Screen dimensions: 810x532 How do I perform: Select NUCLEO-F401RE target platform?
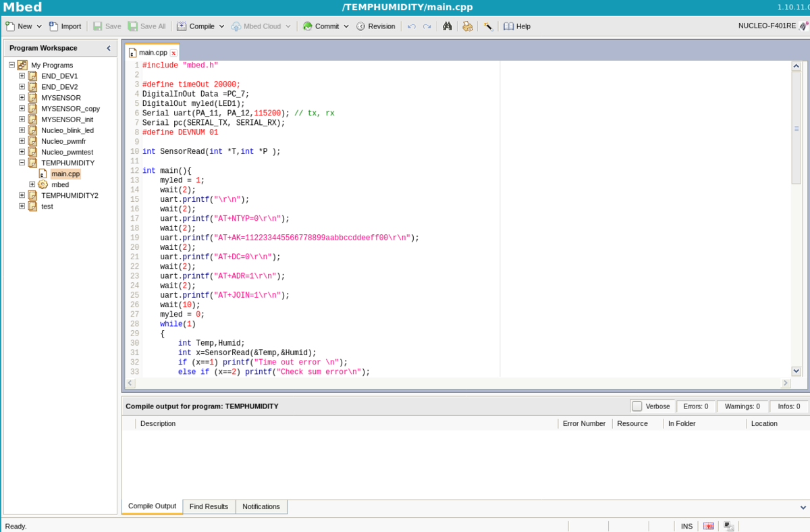[767, 26]
